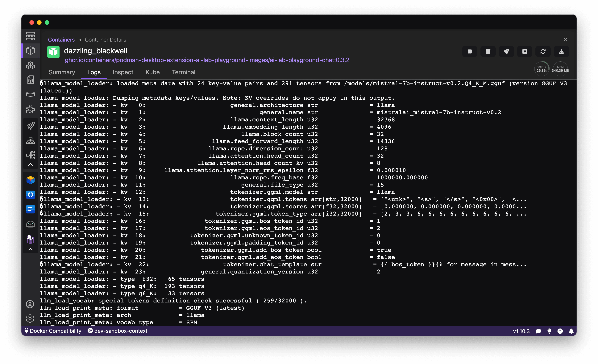Switch to the Logs tab

pos(94,72)
